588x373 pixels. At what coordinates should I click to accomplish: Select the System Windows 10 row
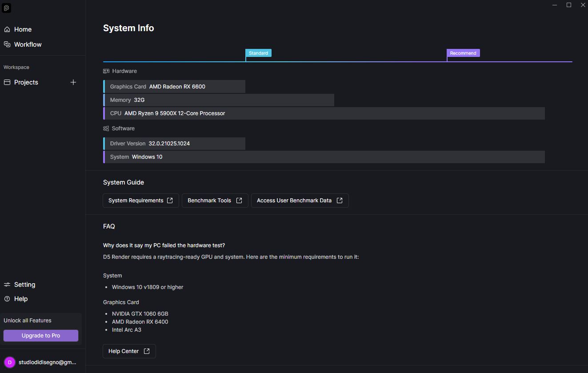click(324, 157)
